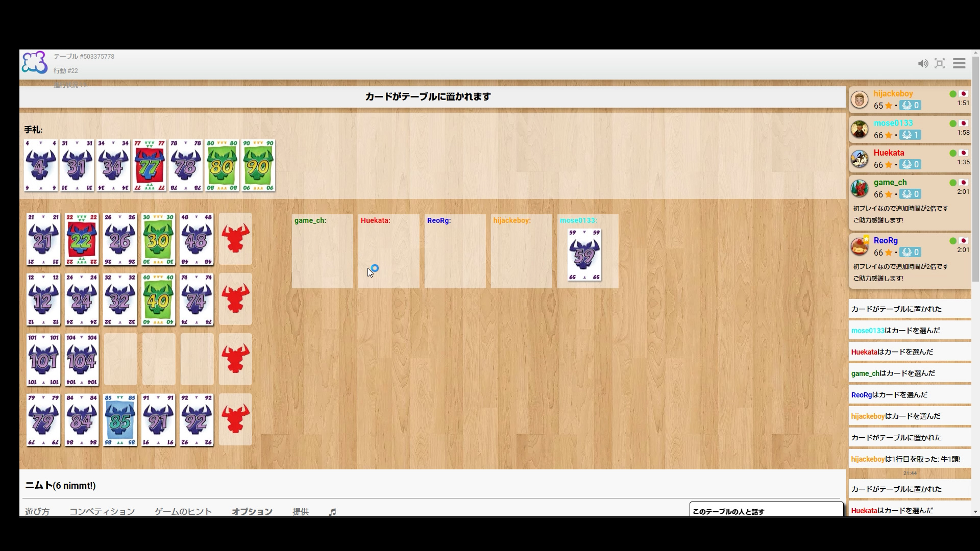Toggle fullscreen mode icon
Screen dimensions: 980x551
click(940, 63)
